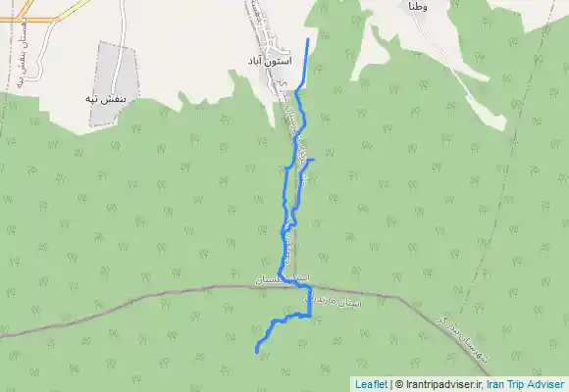Image resolution: width=569 pixels, height=392 pixels.
Task: Click the گلستان province label on the border
Action: (283, 279)
